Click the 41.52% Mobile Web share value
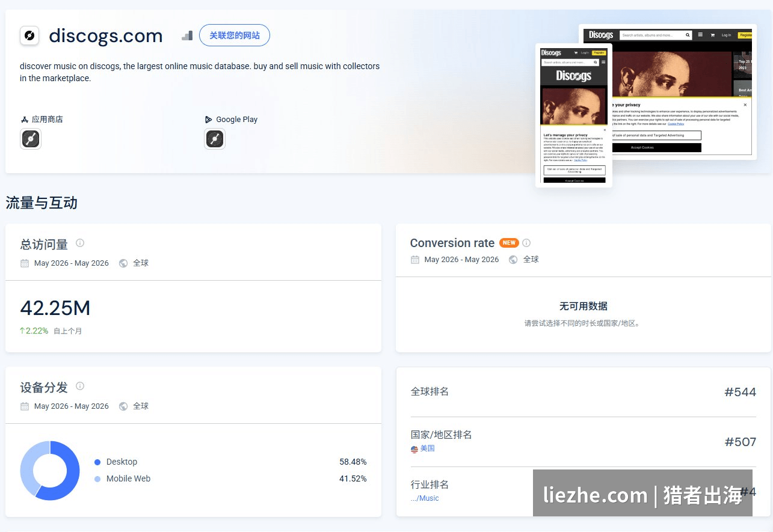The image size is (773, 532). pyautogui.click(x=353, y=479)
